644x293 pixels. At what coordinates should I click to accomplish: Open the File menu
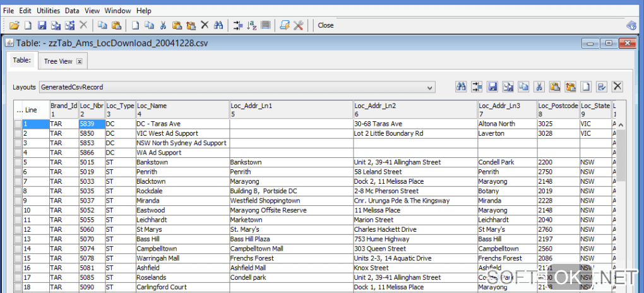click(x=8, y=11)
